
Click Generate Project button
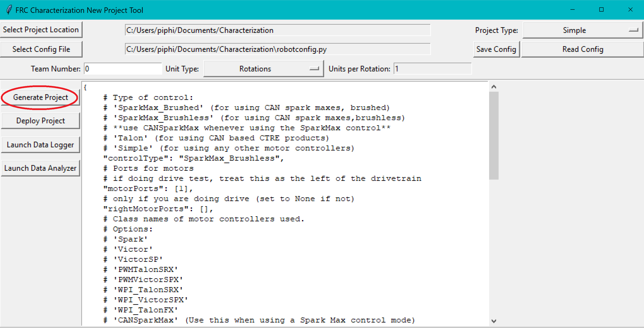40,97
